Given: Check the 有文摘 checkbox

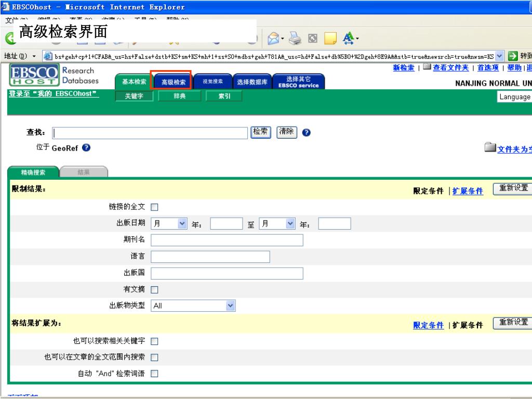Looking at the screenshot, I should click(154, 290).
